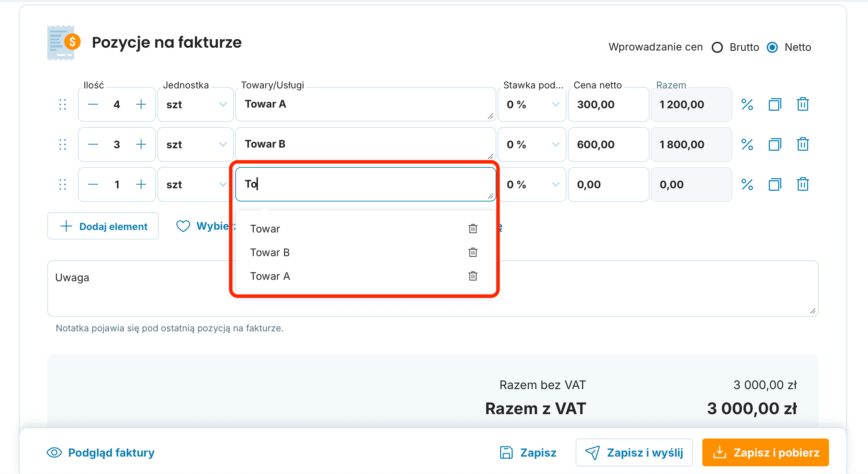Delete the Towar A invoice row
This screenshot has width=868, height=474.
point(803,104)
